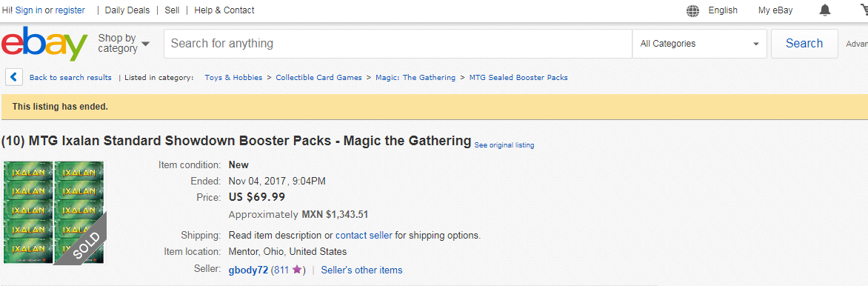Viewport: 868px width, 286px height.
Task: Click the Sign in link
Action: pos(29,10)
